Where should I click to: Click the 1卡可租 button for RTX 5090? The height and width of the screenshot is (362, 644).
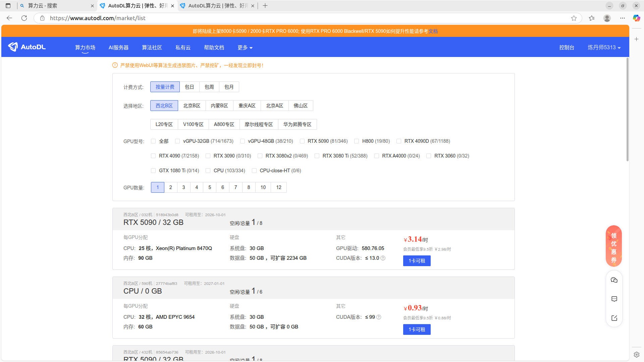coord(417,261)
